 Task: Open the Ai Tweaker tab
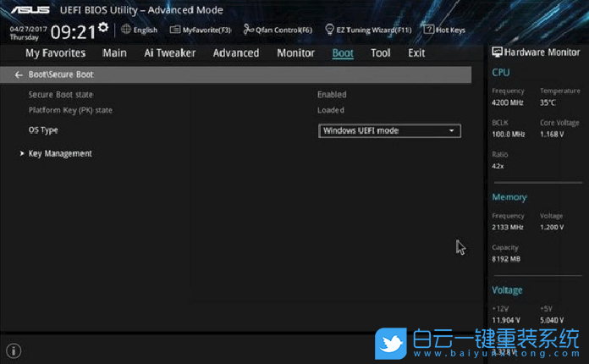pos(169,52)
